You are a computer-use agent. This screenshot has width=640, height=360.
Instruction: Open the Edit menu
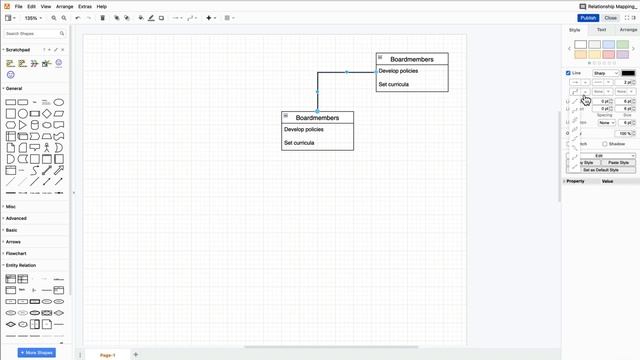tap(31, 7)
